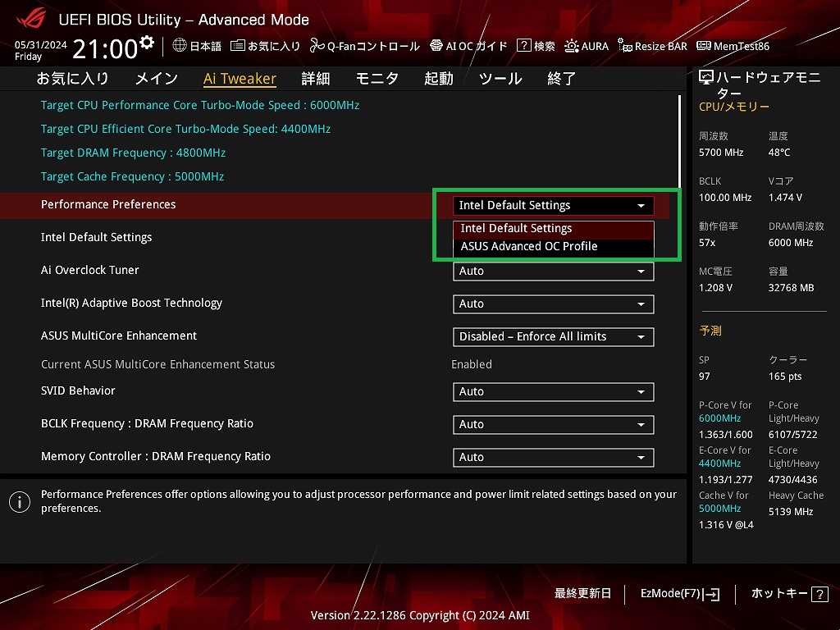Click the 05/31/2024 date
Image resolution: width=840 pixels, height=630 pixels.
point(41,45)
